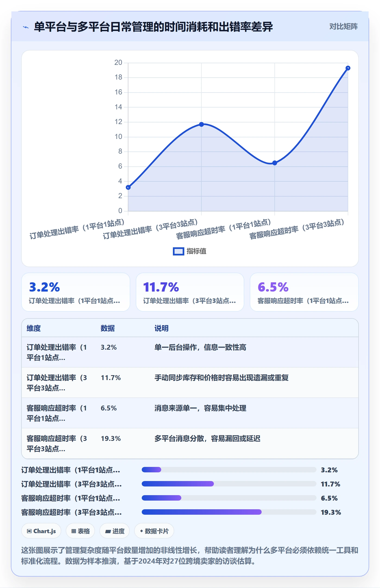Click the 表格 tag
Image resolution: width=380 pixels, height=588 pixels.
[80, 531]
